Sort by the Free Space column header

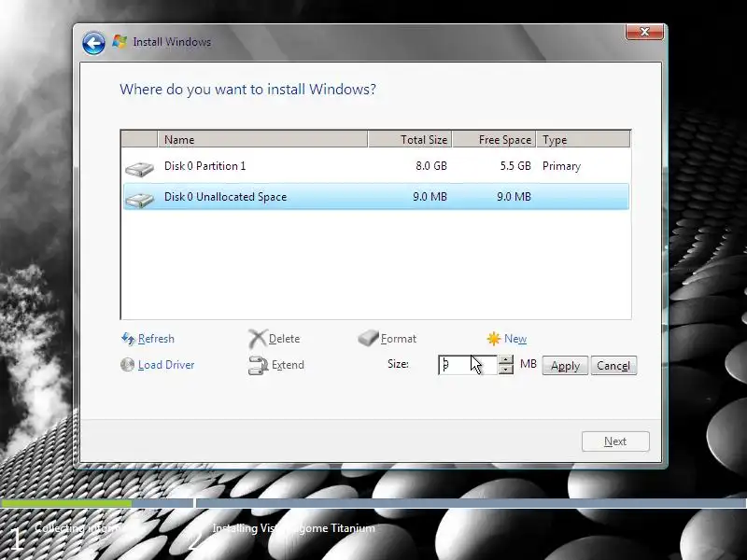[494, 139]
